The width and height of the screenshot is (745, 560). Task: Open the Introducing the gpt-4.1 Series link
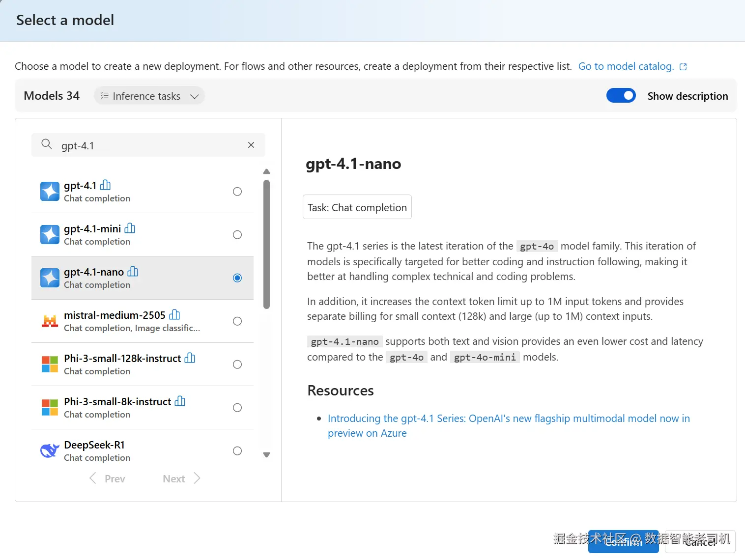pos(509,425)
